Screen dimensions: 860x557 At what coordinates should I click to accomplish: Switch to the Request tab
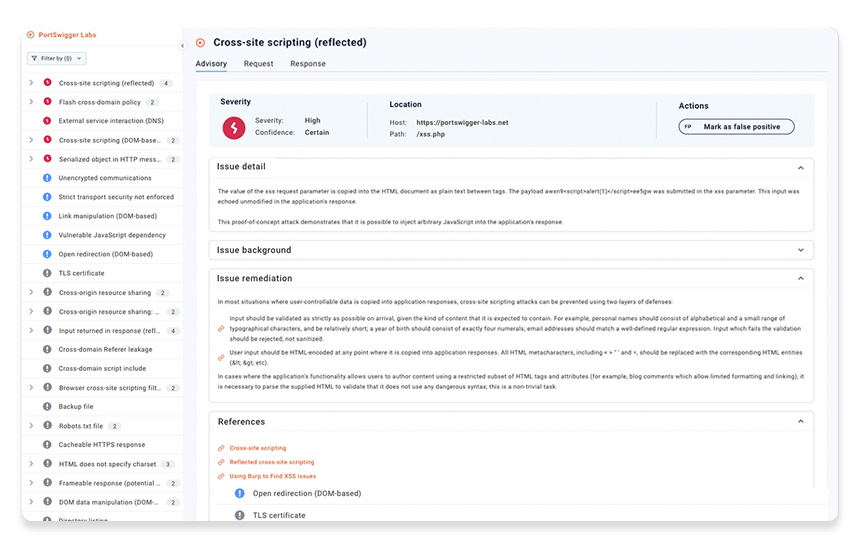tap(258, 64)
